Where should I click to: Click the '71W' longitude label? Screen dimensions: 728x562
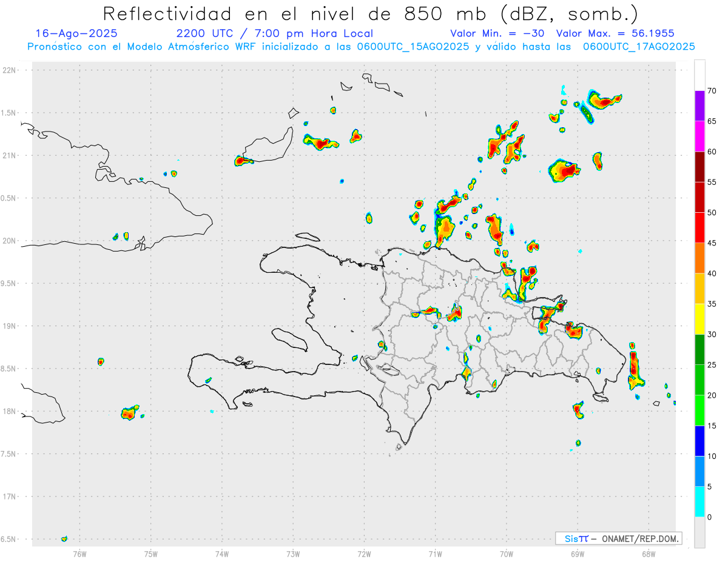click(x=436, y=553)
